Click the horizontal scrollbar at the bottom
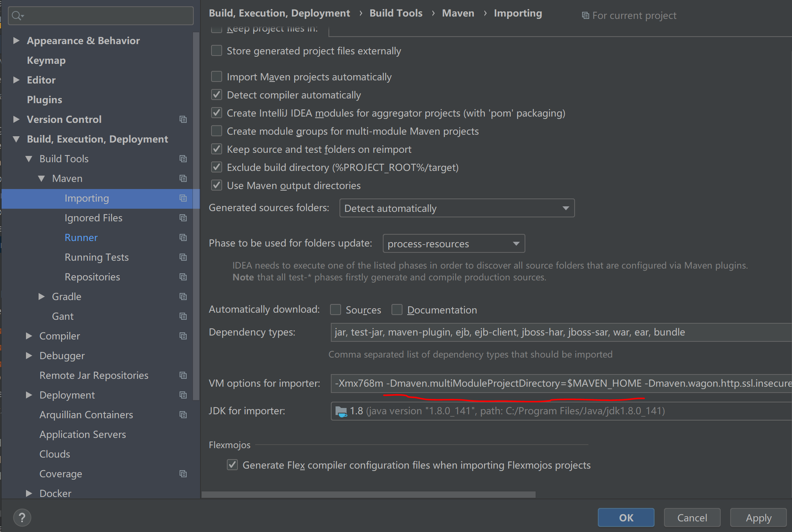 coord(368,495)
